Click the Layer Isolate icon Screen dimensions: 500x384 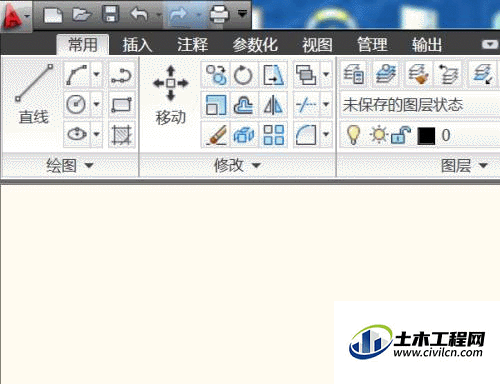[483, 74]
